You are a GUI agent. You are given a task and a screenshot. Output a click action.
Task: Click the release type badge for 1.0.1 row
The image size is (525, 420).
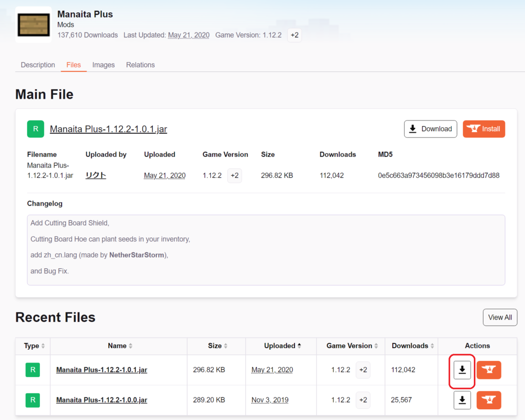[32, 370]
